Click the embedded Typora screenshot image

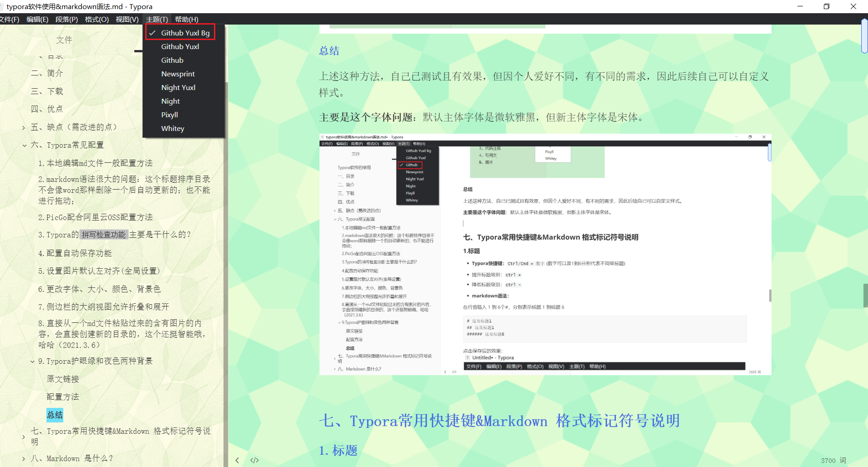[545, 255]
